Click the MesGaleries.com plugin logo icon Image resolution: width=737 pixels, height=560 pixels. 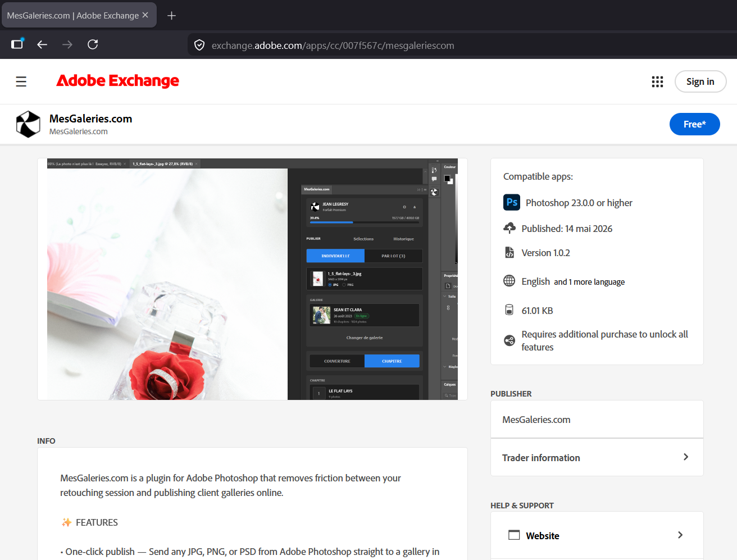pos(28,124)
